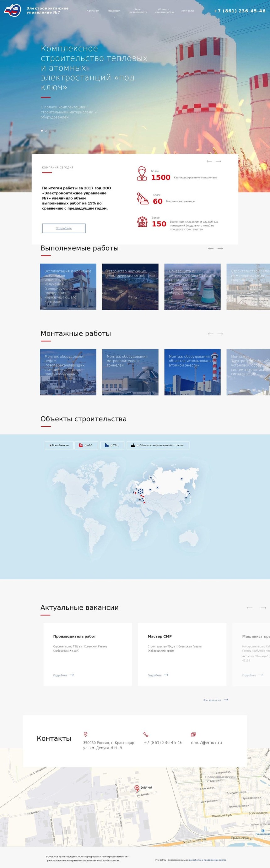The image size is (270, 868).
Task: Open Объекты строительства menu item
Action: (165, 11)
